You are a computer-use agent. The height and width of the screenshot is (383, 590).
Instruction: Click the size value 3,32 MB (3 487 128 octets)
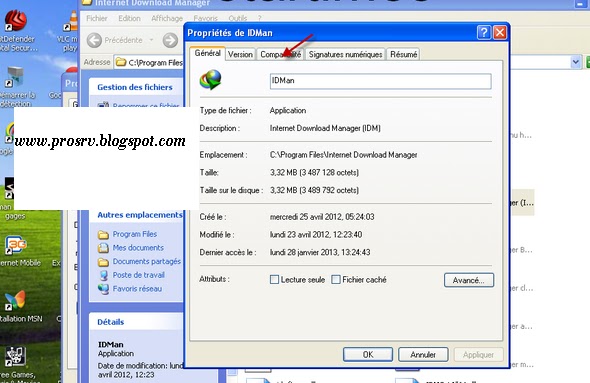(314, 172)
